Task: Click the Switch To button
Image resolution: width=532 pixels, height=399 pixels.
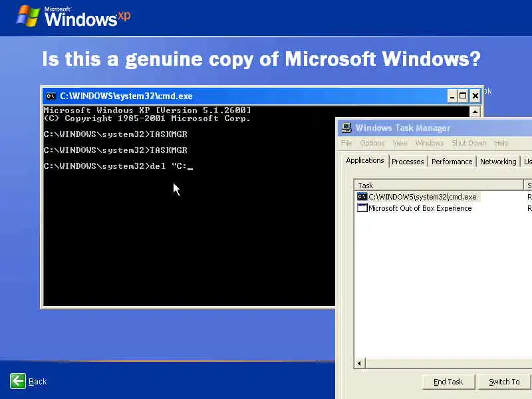Action: [504, 382]
